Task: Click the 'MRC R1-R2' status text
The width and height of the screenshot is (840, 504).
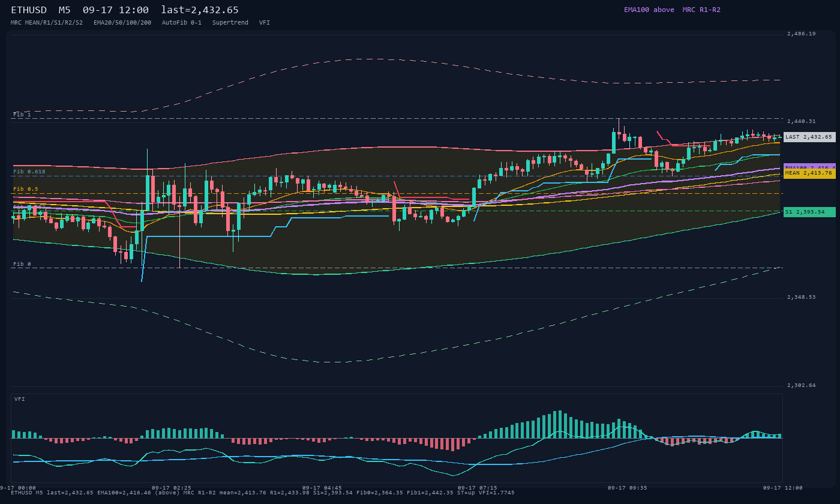Action: click(x=701, y=10)
